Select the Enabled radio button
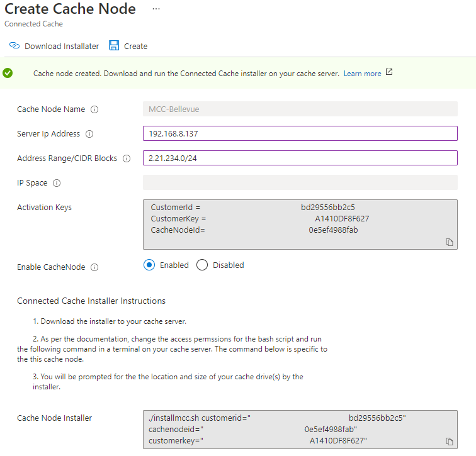The height and width of the screenshot is (456, 476). [x=149, y=265]
